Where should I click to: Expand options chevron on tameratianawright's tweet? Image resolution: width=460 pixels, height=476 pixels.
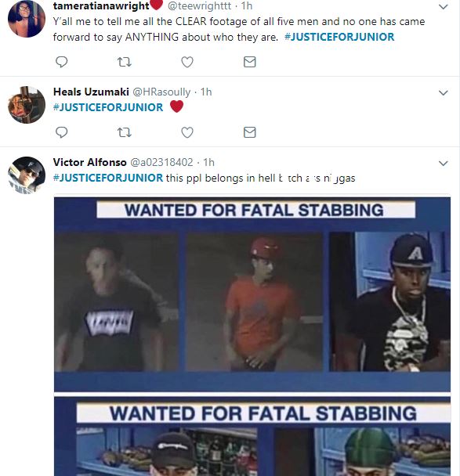(444, 7)
